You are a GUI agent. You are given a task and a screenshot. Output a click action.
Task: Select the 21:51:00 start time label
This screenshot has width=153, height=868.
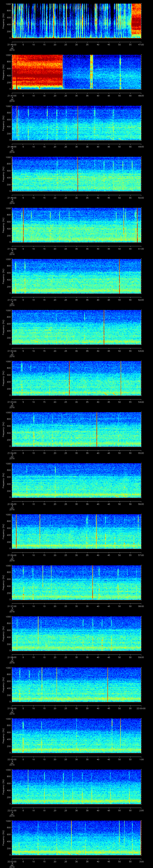point(12,300)
